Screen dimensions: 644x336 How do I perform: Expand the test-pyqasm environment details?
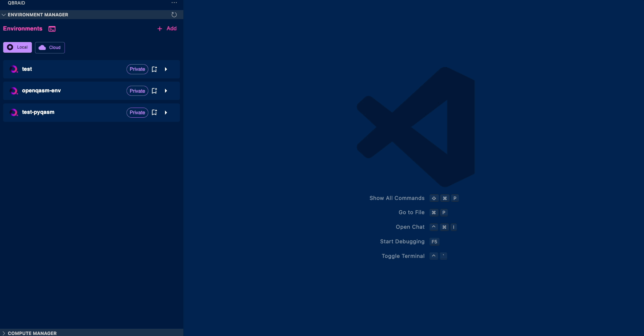pos(166,112)
